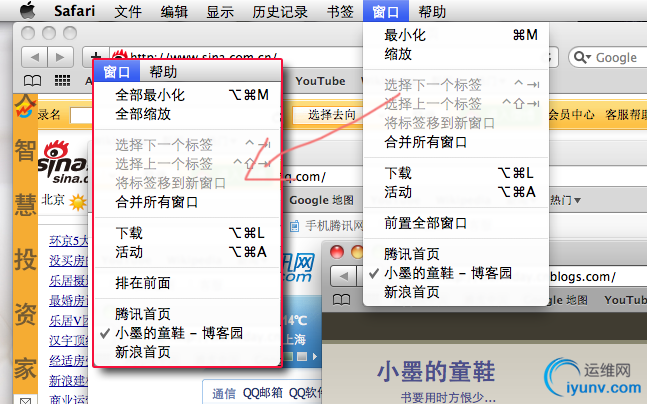Open the 通信 category link

[x=224, y=393]
